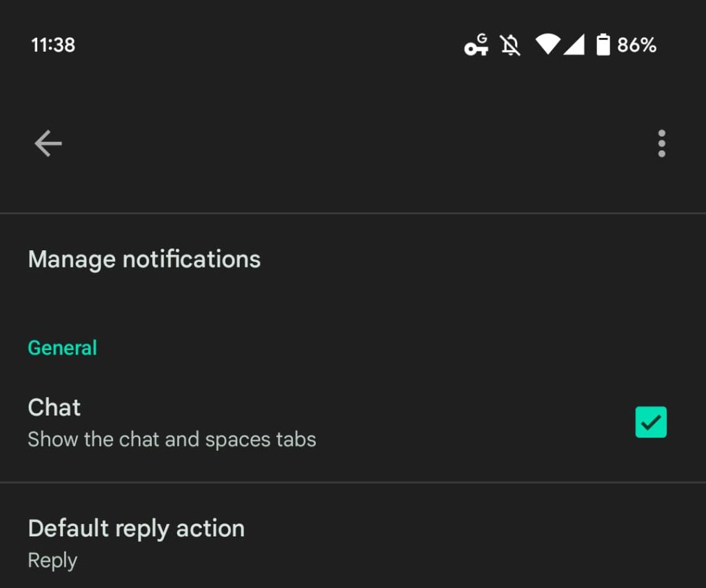
Task: Tap the "Reply" value under Default reply action
Action: [52, 560]
